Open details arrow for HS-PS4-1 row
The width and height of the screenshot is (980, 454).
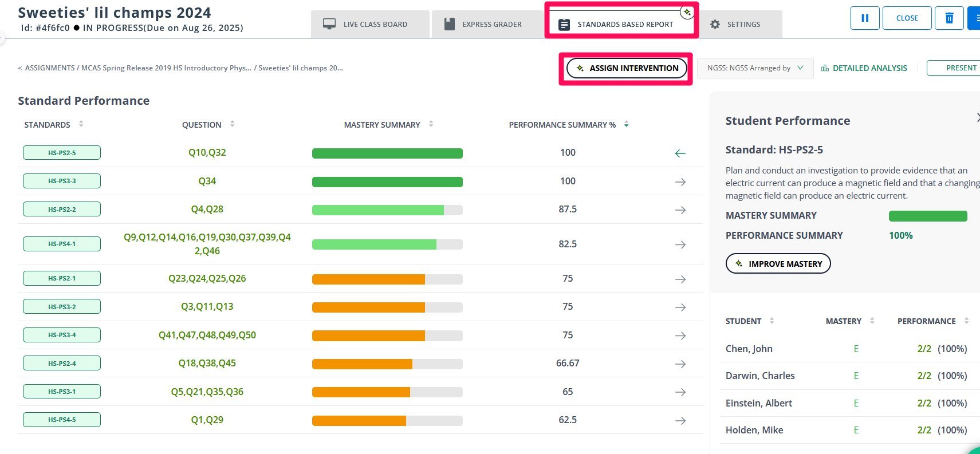pos(680,245)
